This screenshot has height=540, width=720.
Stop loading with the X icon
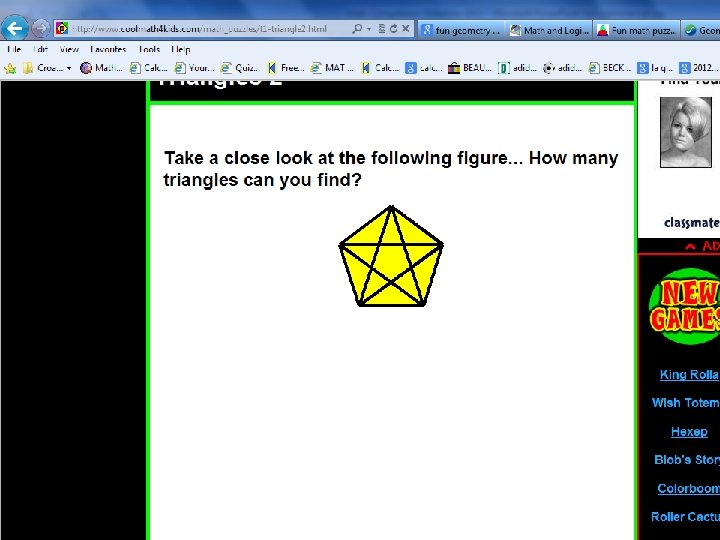(x=405, y=28)
